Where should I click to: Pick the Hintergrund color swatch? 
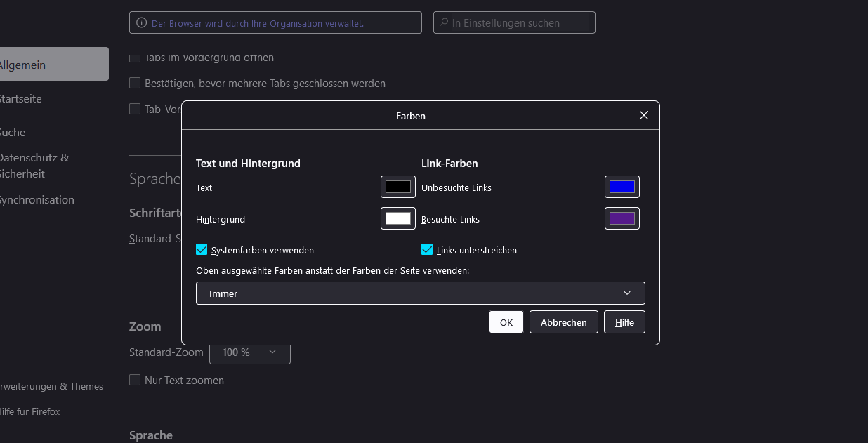[x=397, y=218]
